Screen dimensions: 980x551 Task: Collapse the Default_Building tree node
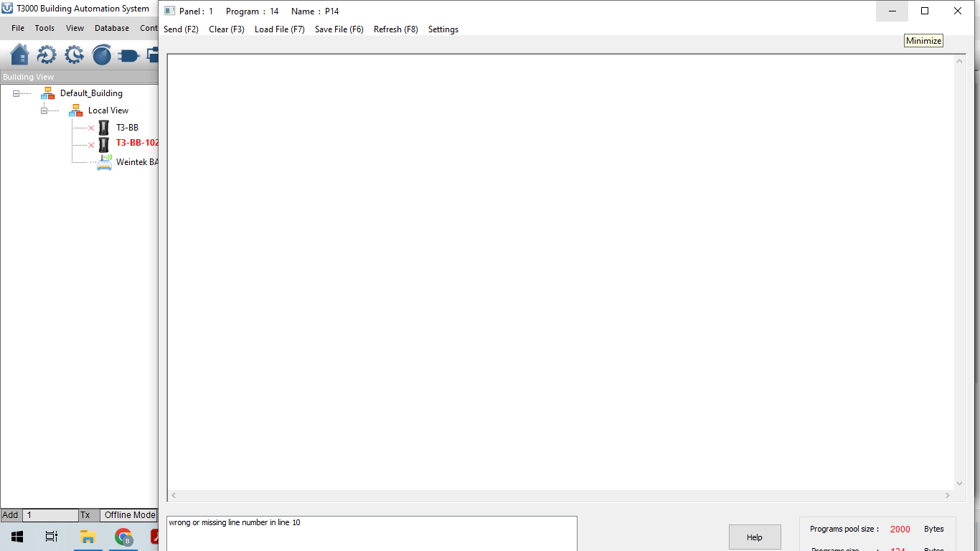(17, 93)
